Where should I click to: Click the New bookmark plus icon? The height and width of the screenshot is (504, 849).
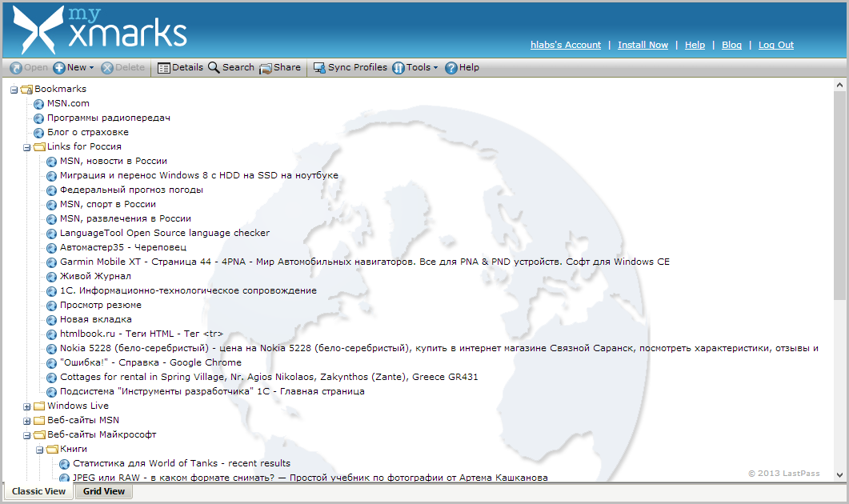59,68
